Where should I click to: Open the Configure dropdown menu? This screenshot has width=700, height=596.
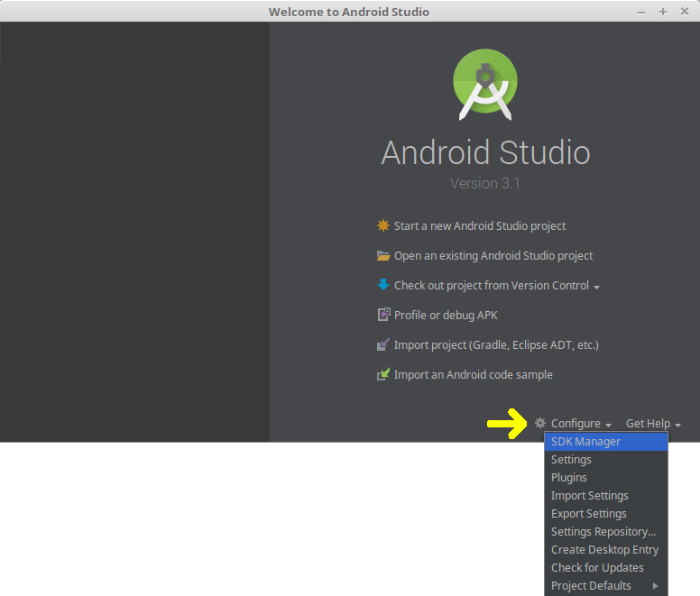point(581,424)
